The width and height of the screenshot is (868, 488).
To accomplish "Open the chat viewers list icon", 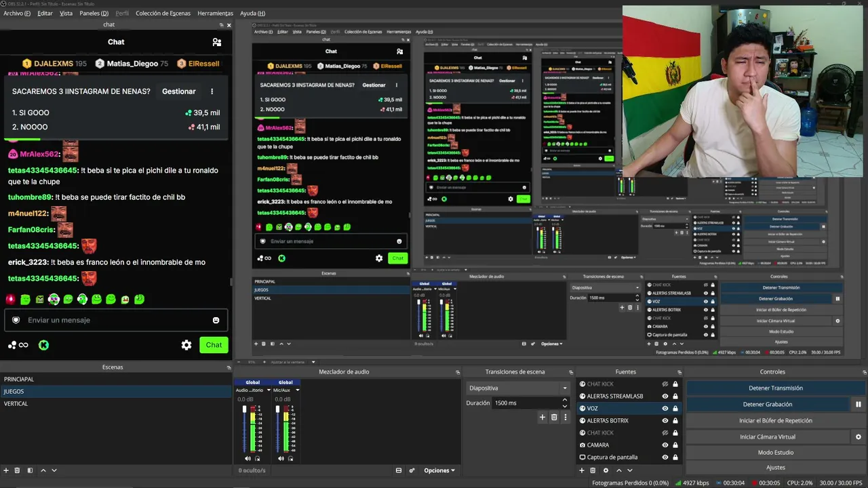I will [x=217, y=42].
